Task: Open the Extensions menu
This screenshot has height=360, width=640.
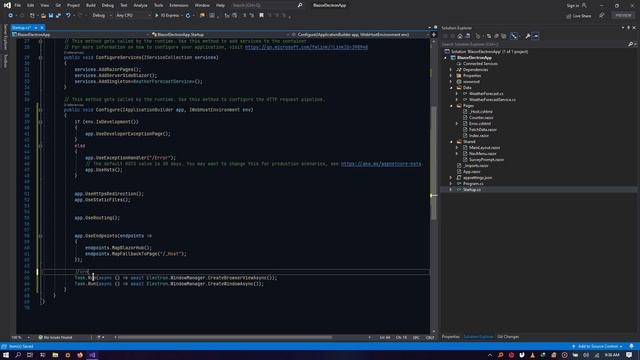Action: (179, 5)
